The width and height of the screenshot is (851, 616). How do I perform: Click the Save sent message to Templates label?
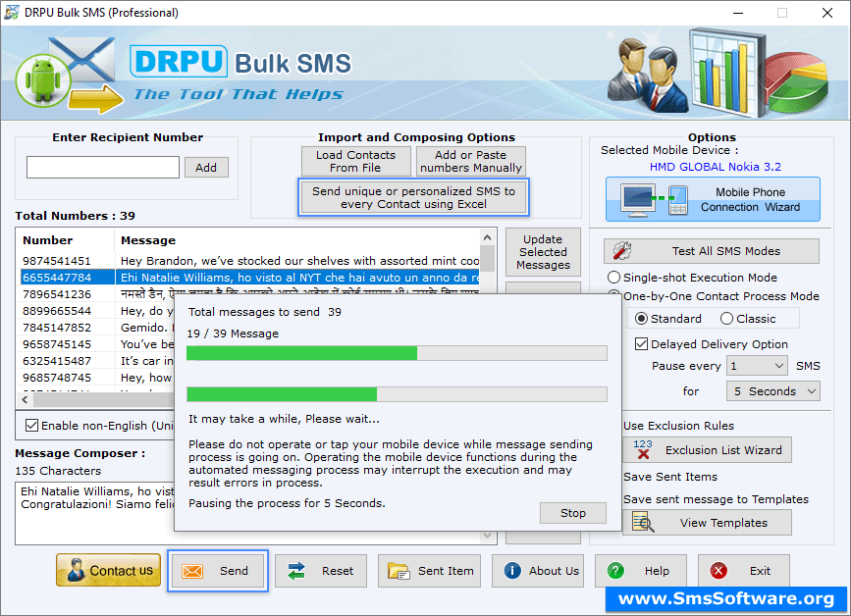(x=716, y=499)
